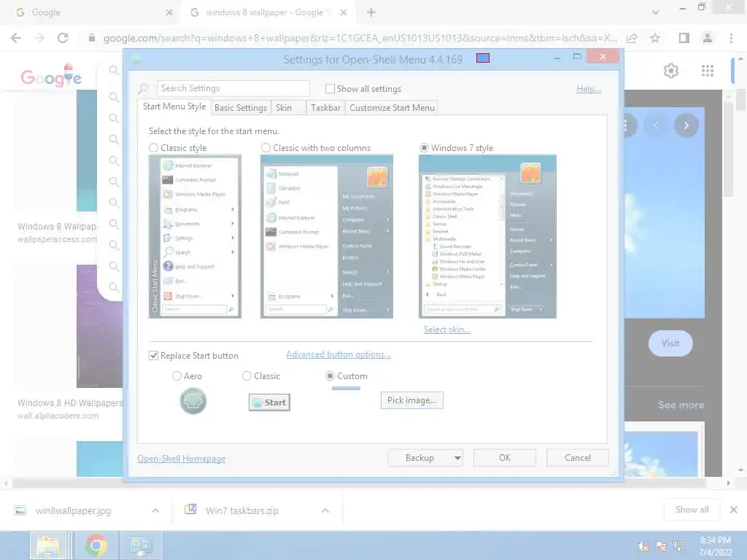Open the Action Center flag icon

click(661, 546)
